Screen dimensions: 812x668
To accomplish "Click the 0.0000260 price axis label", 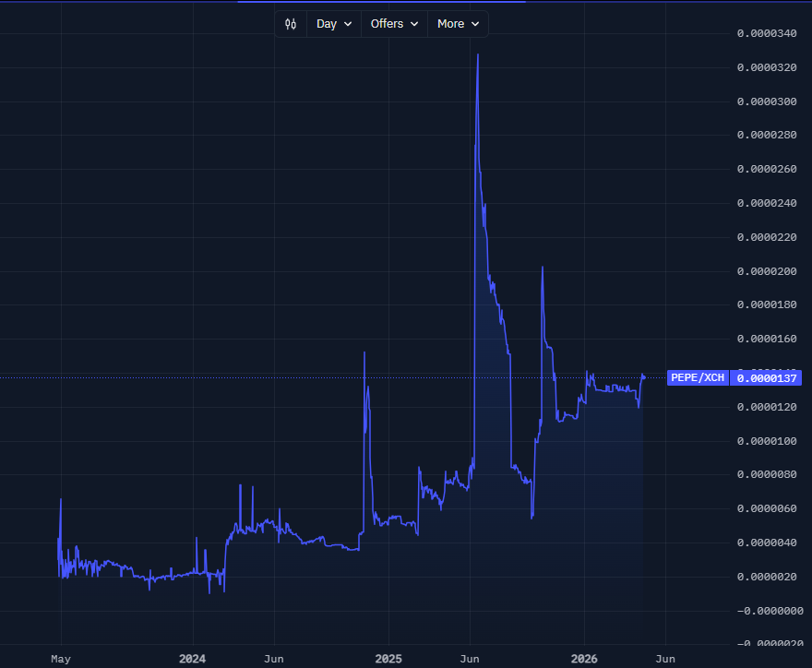I will (767, 170).
